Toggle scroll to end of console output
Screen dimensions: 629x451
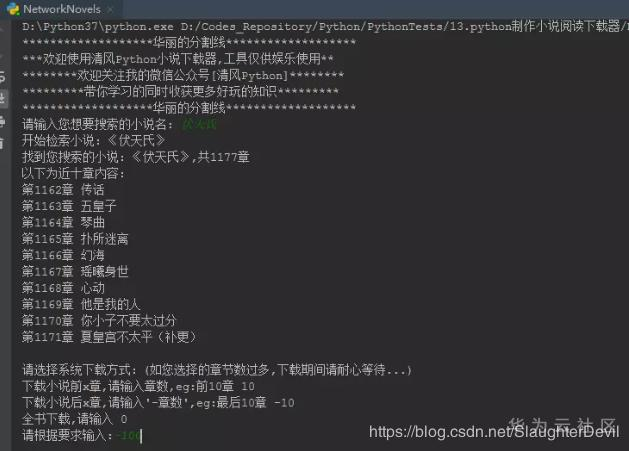(3, 98)
